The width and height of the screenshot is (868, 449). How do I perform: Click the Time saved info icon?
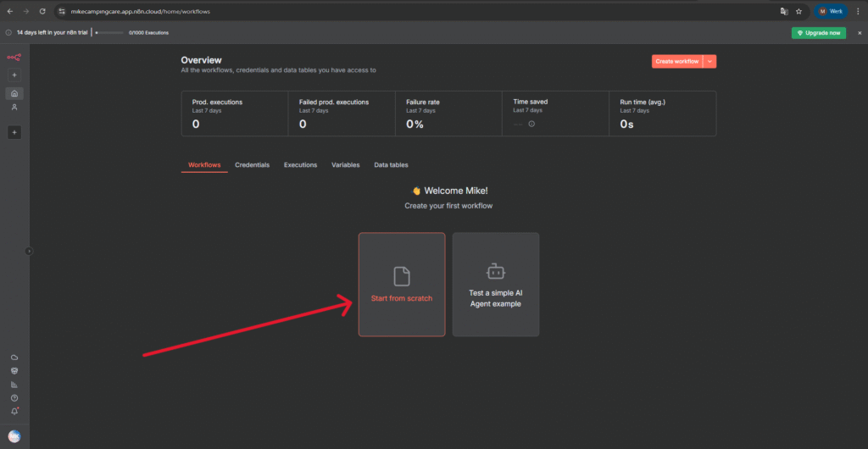click(531, 124)
